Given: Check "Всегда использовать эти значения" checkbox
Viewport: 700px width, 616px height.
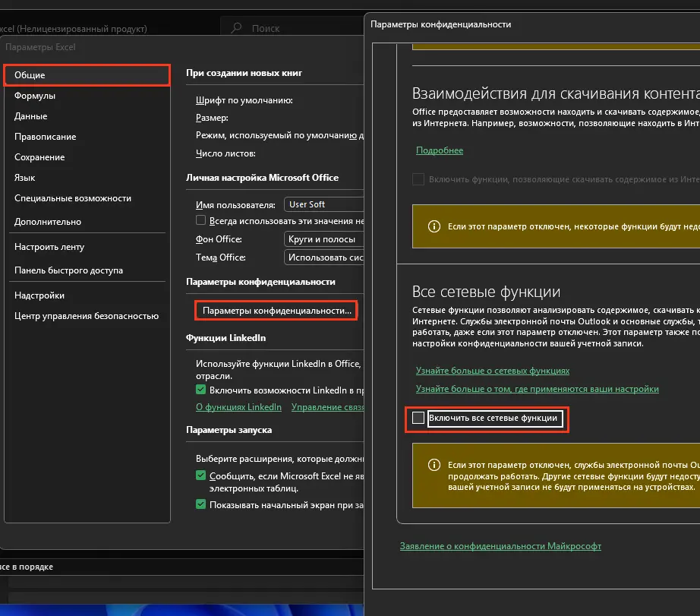Looking at the screenshot, I should pyautogui.click(x=201, y=220).
